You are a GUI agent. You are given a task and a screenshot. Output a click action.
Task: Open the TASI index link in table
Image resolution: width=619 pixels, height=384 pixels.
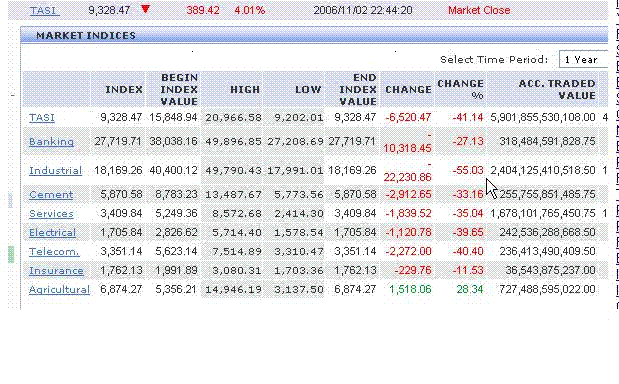[42, 118]
